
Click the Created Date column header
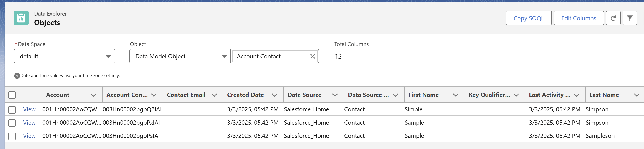click(245, 95)
